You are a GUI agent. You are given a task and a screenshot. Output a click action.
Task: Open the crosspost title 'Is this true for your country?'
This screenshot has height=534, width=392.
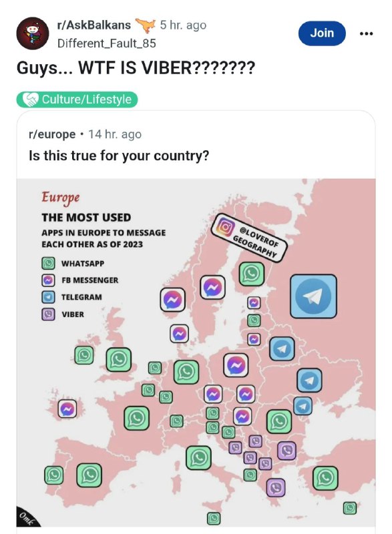119,156
